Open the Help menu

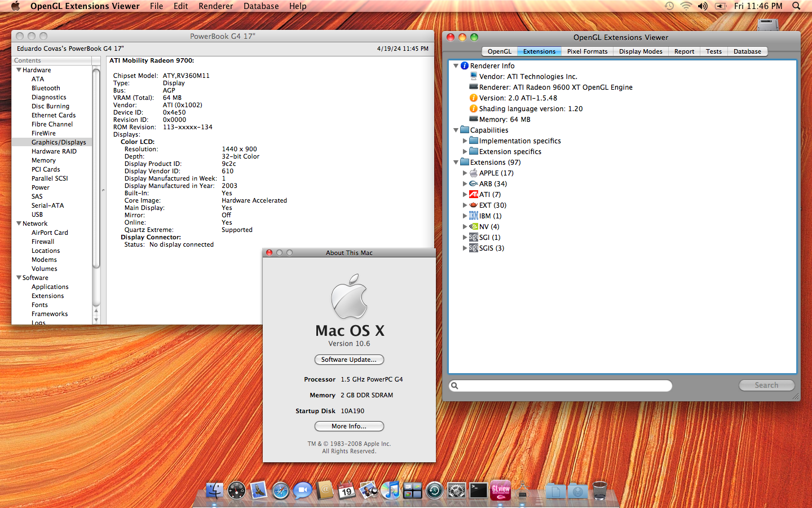click(298, 6)
